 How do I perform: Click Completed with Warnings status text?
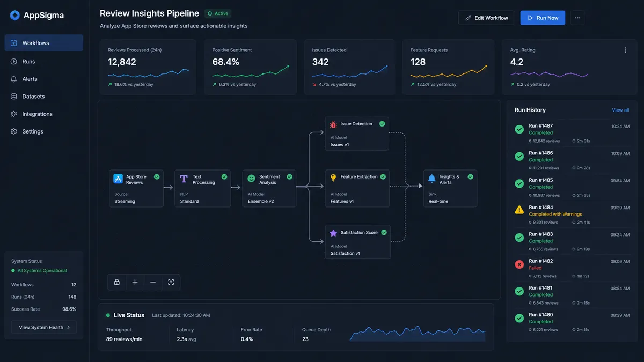click(x=555, y=214)
